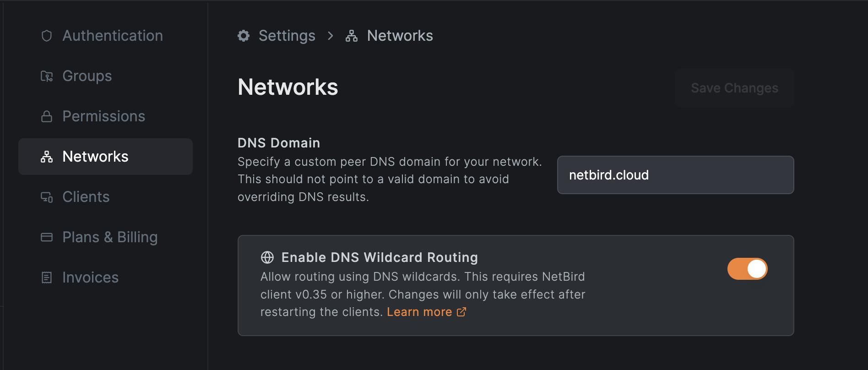
Task: Switch to Clients settings
Action: tap(86, 197)
